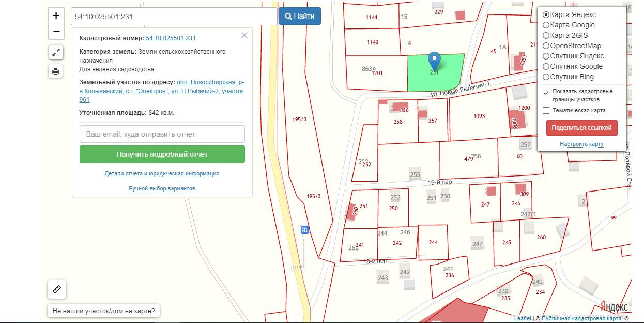Click the email input field

(162, 134)
